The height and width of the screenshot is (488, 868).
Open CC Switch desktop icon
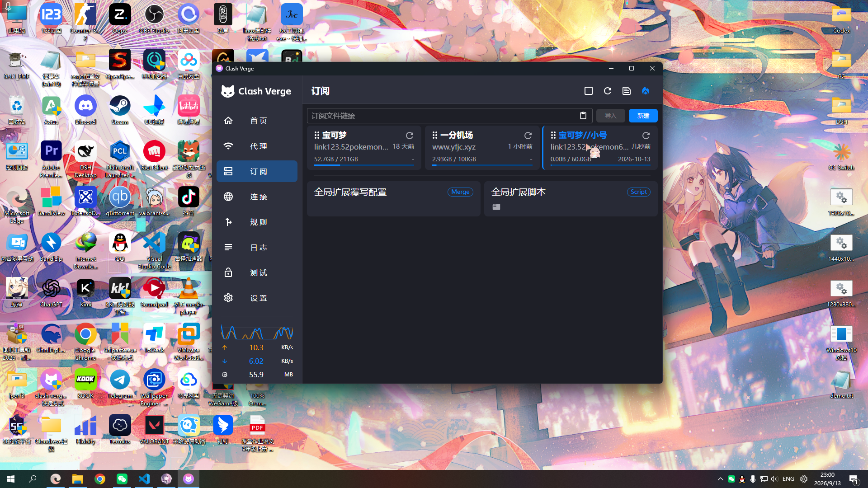click(841, 157)
